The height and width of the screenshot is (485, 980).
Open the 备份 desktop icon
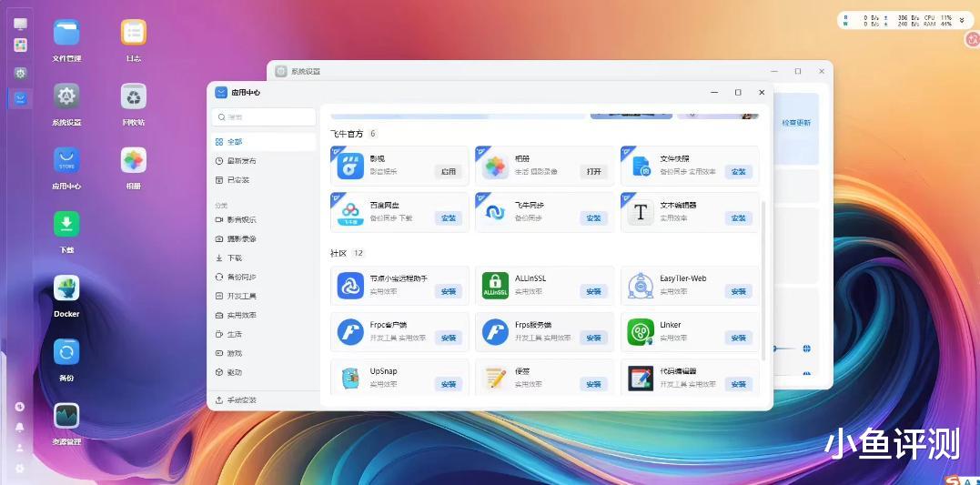pos(66,352)
